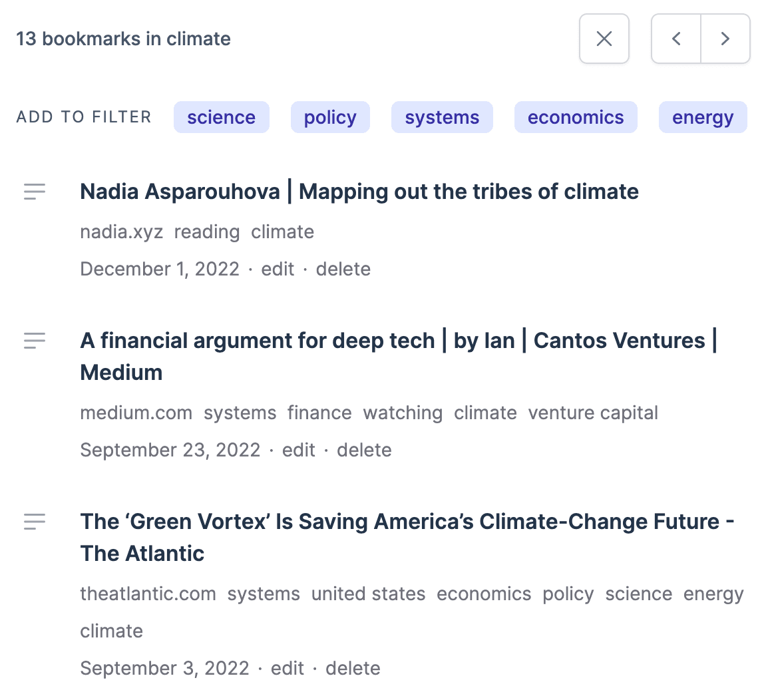Edit the December 1, 2022 bookmark
Viewport: 772px width, 700px height.
tap(278, 269)
